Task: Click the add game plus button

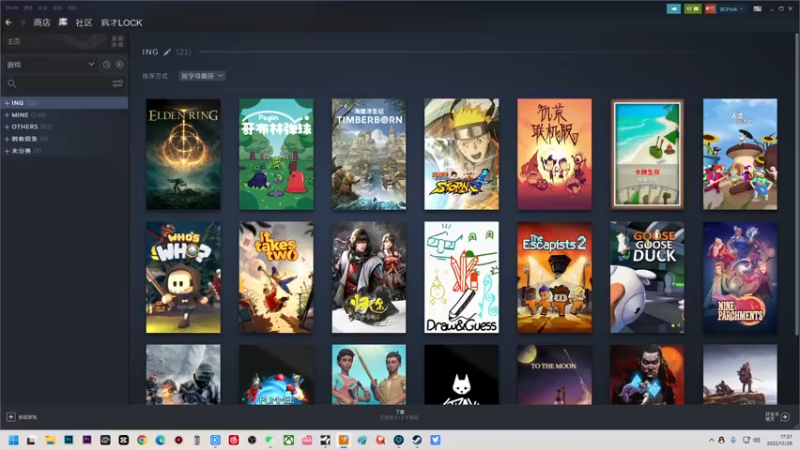Action: point(11,417)
